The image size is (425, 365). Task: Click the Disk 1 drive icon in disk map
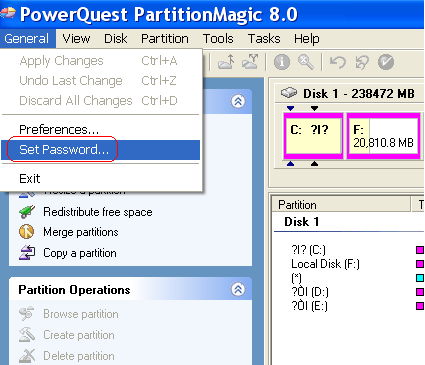click(x=289, y=93)
